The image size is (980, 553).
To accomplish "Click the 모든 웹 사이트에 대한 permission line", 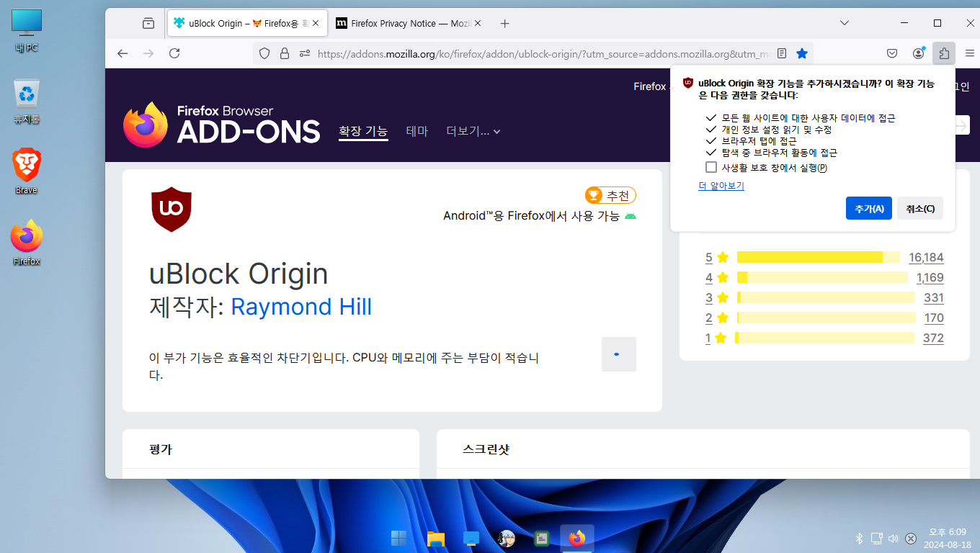I will pyautogui.click(x=808, y=117).
